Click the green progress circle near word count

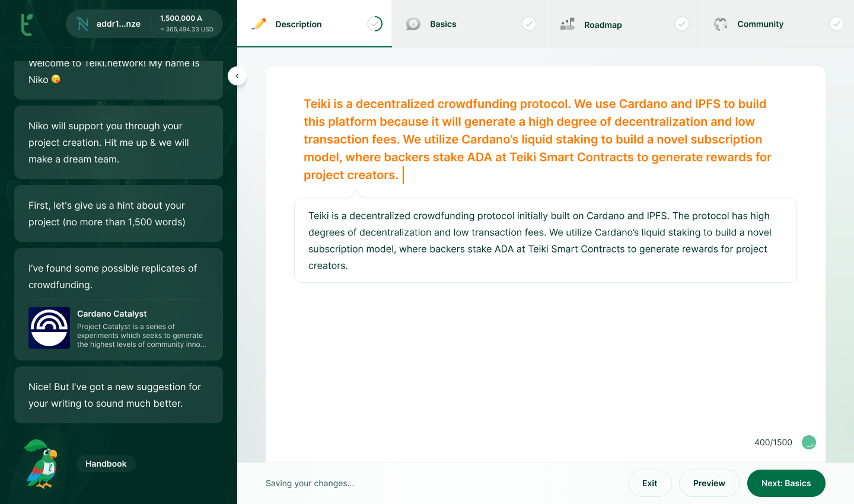[808, 442]
